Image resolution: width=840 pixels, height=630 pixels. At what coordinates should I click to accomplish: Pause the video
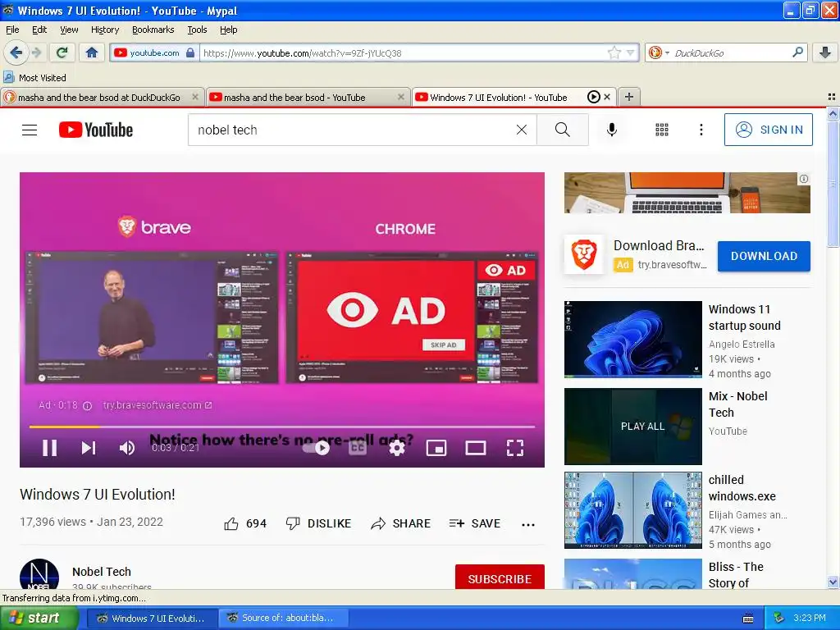click(50, 448)
